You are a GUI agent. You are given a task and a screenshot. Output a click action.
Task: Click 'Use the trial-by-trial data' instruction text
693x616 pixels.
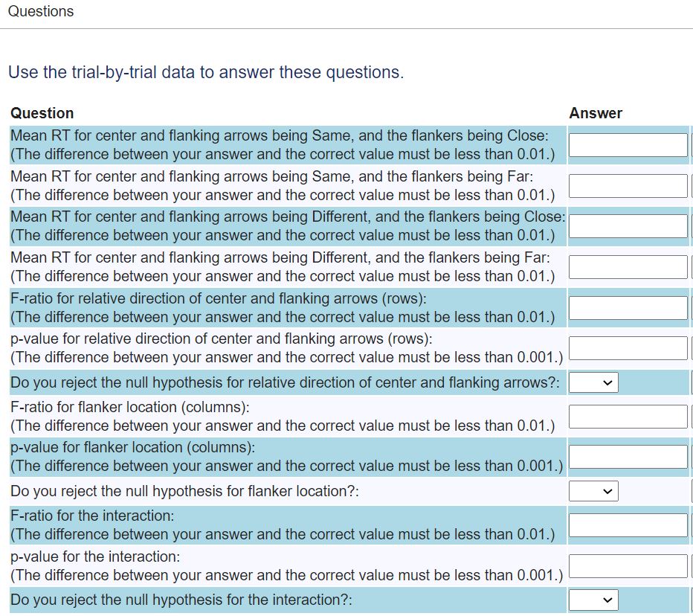point(206,72)
